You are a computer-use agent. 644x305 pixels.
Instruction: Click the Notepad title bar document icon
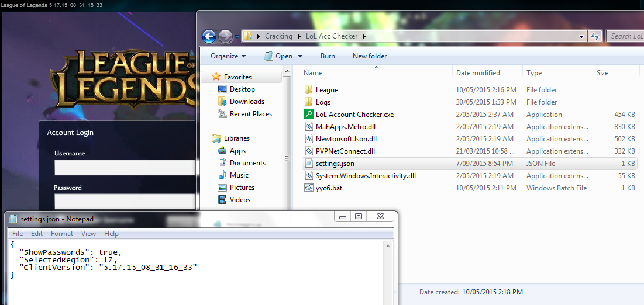pos(13,219)
